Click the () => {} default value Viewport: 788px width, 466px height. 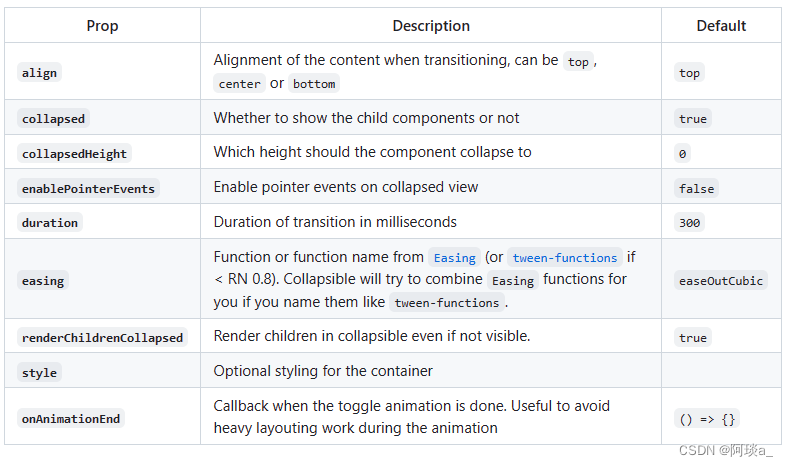click(707, 420)
